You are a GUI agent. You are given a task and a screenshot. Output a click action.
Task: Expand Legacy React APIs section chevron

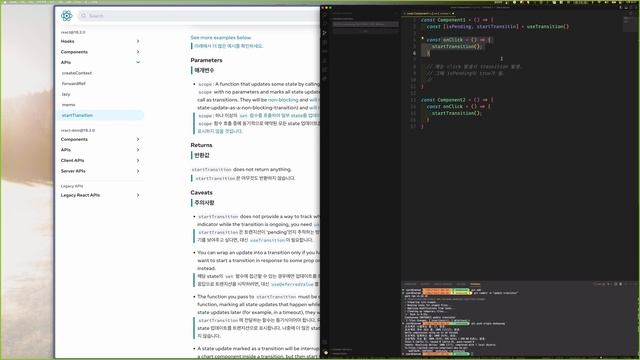click(138, 195)
